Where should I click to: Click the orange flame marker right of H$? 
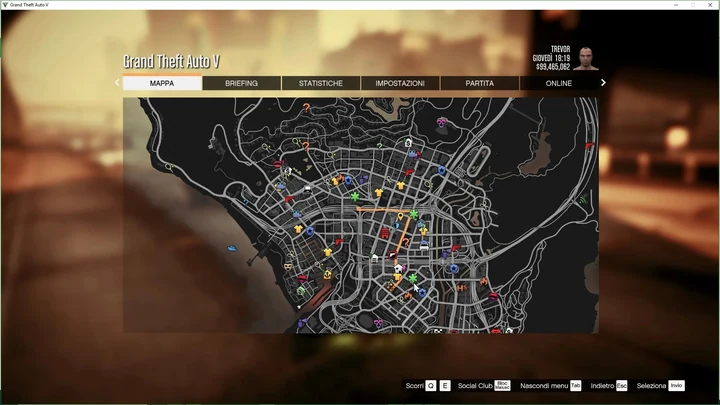(484, 281)
